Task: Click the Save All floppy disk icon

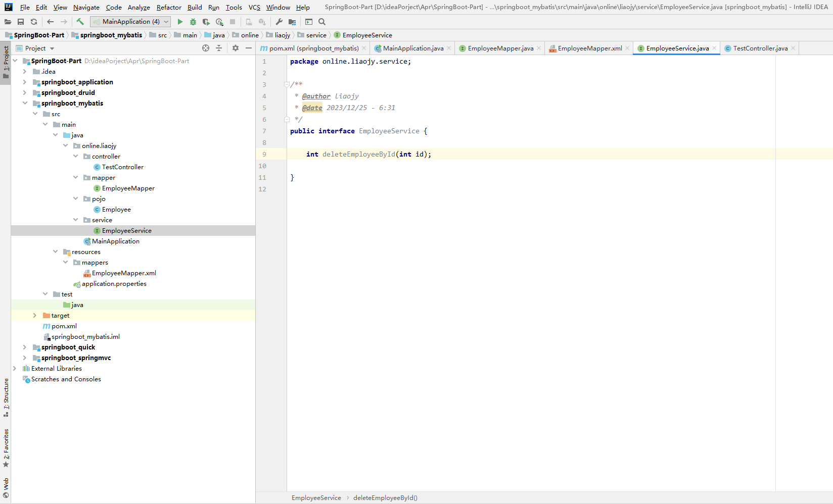Action: (21, 22)
